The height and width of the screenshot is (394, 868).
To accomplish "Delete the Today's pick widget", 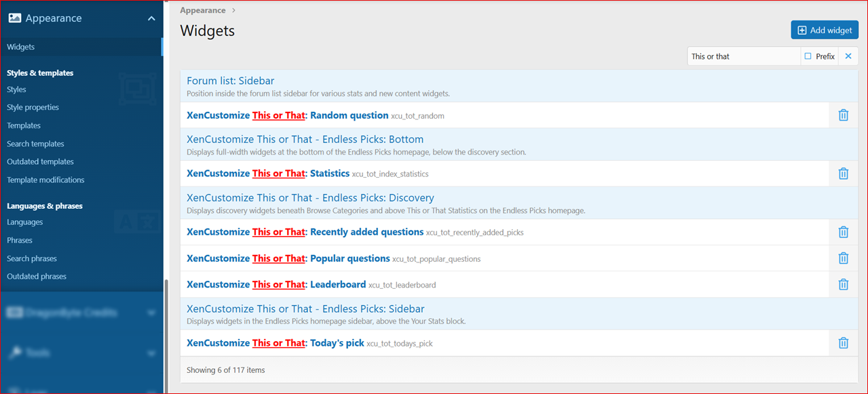I will click(x=843, y=343).
